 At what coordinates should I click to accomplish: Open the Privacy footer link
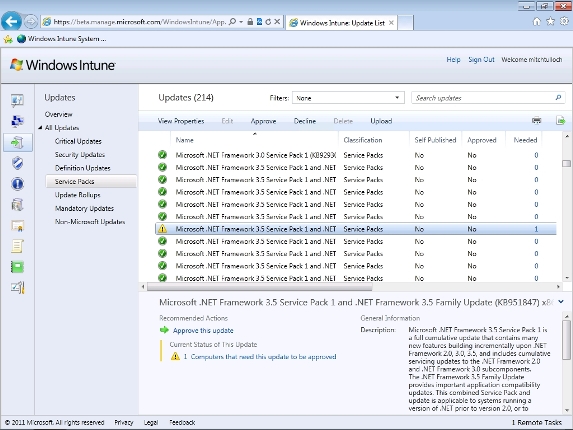pos(124,422)
